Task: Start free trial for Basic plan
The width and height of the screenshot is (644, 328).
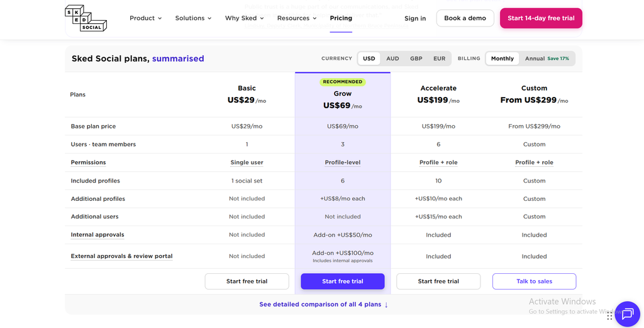Action: click(247, 281)
